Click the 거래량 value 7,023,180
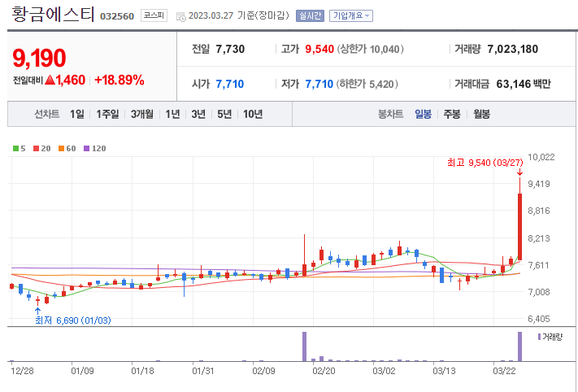 click(x=512, y=49)
